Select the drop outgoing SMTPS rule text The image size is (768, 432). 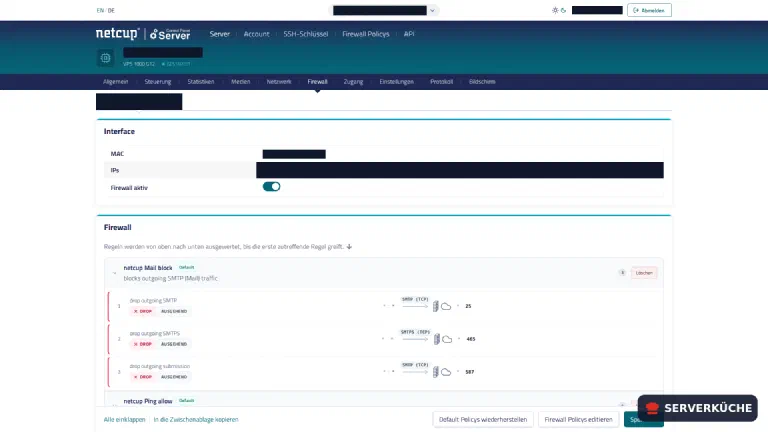tap(154, 333)
